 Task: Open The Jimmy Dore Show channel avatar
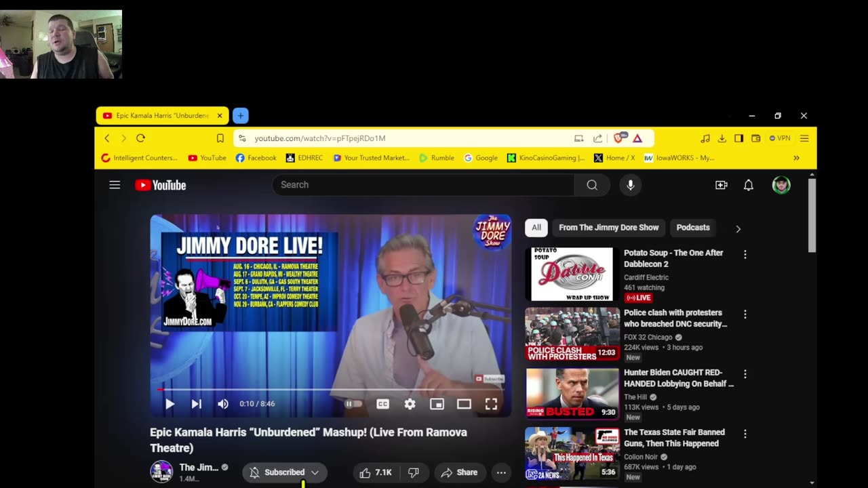(x=161, y=472)
